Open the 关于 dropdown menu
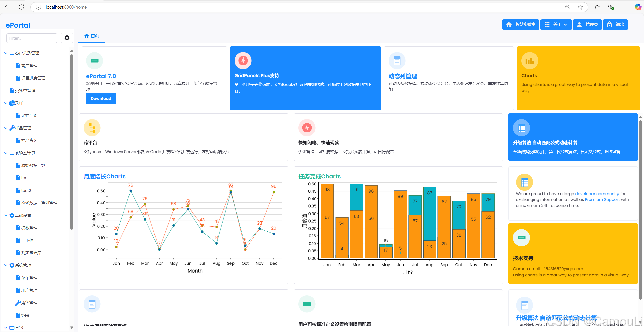 point(556,25)
